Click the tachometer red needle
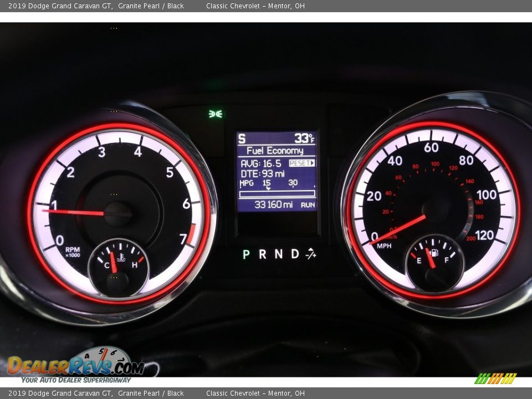This screenshot has width=532, height=399. 73,212
